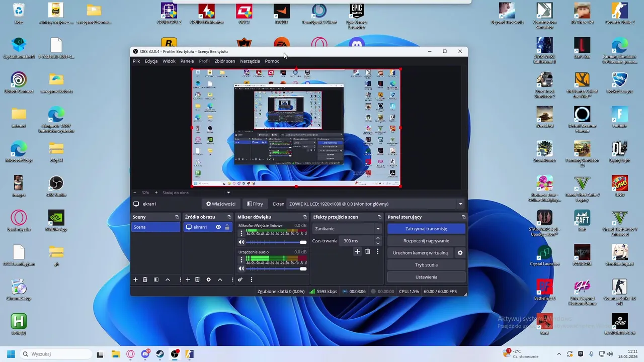Toggle lock on ekran1 source
644x362 pixels.
(227, 227)
